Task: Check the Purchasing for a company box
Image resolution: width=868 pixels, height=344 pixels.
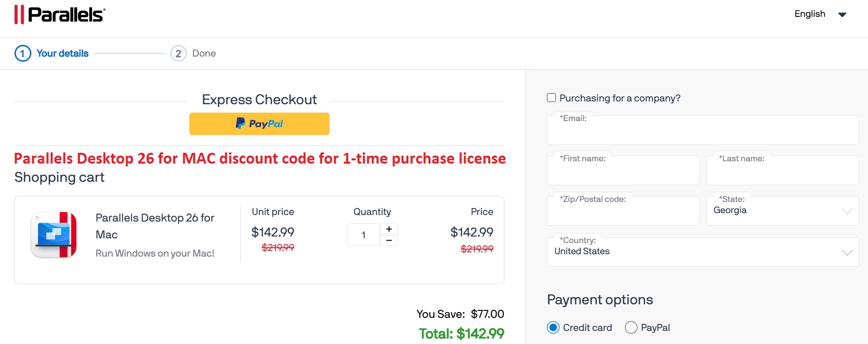Action: click(552, 98)
